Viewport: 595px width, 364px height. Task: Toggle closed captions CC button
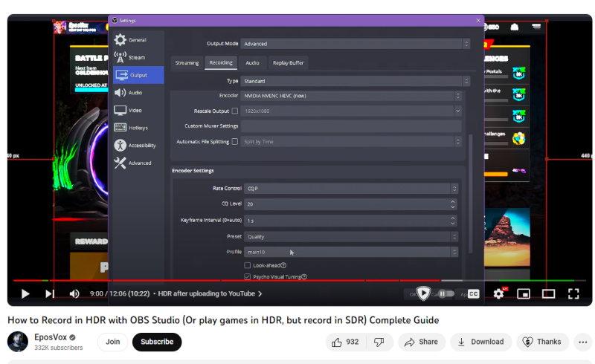point(474,294)
